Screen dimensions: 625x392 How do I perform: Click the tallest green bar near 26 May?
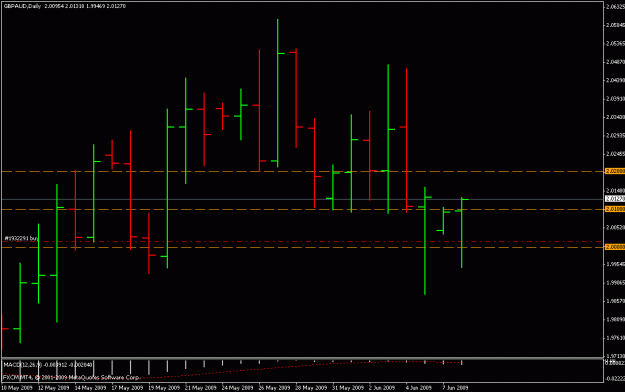pyautogui.click(x=278, y=93)
